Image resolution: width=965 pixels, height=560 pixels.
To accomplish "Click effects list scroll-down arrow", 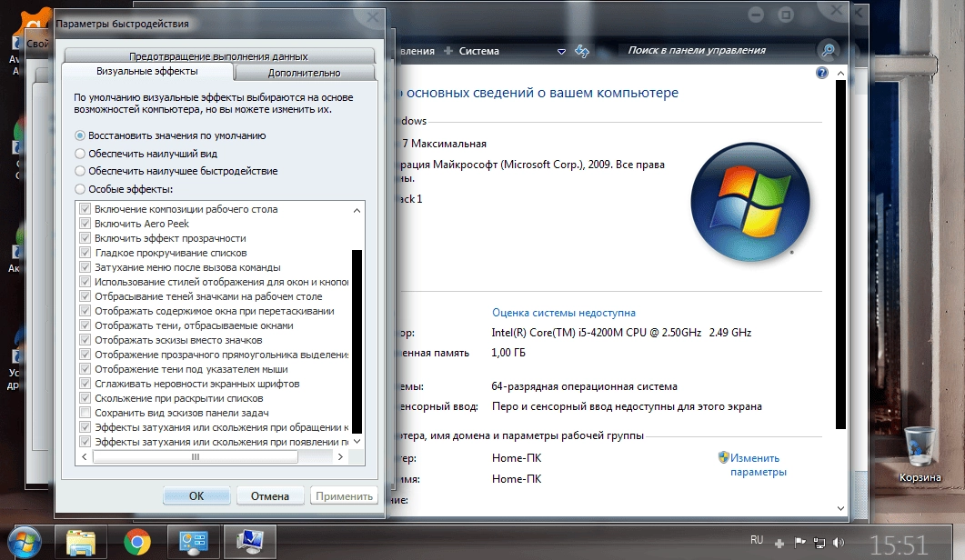I will (357, 441).
